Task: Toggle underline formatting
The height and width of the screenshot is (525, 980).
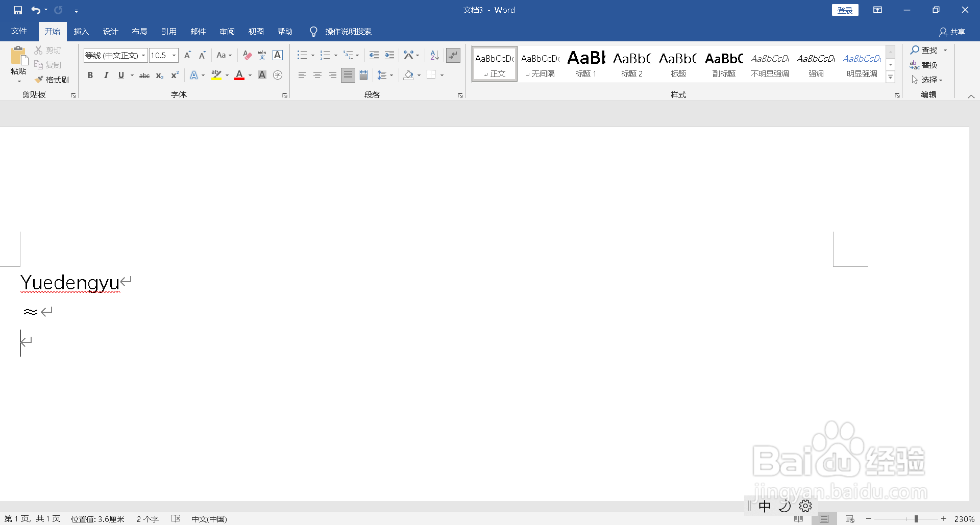Action: (x=121, y=76)
